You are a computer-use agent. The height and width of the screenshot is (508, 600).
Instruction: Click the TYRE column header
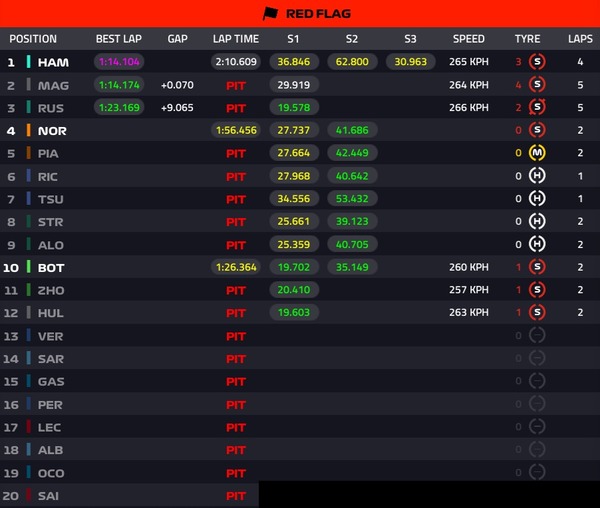pos(527,39)
